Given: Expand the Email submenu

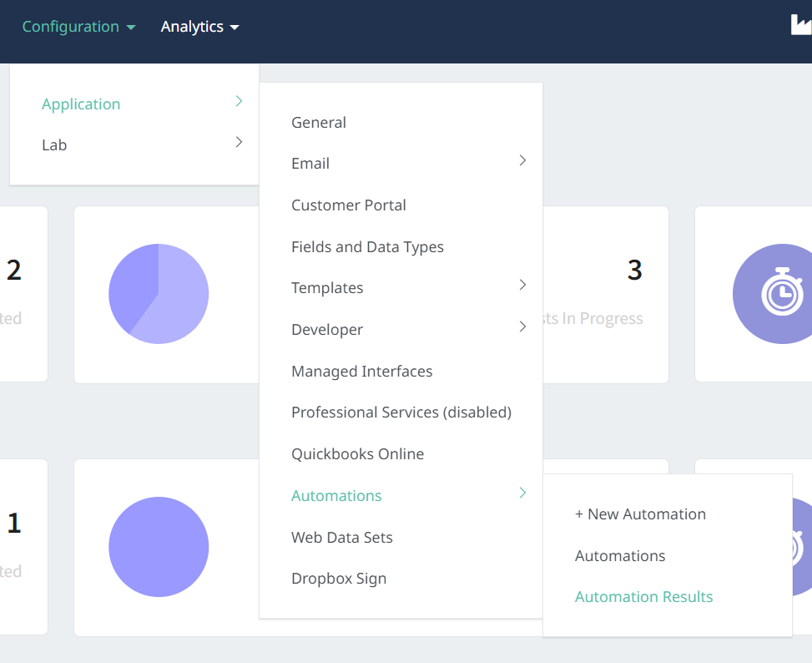Looking at the screenshot, I should (310, 164).
